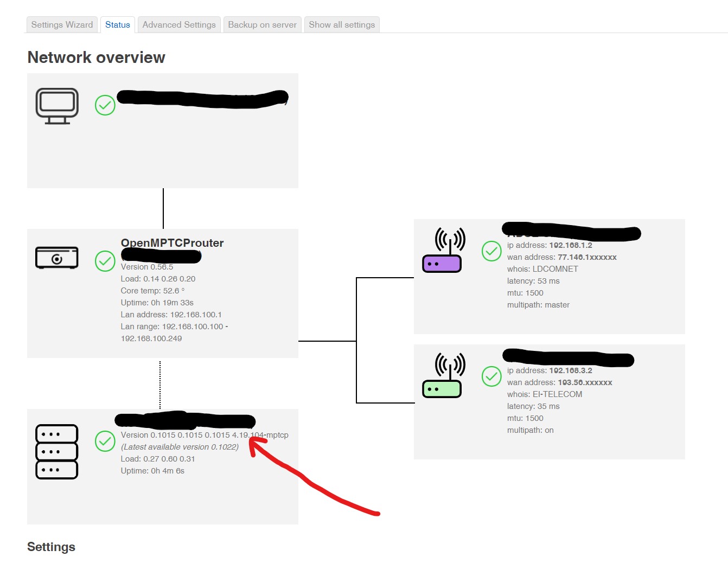Click 'whois: EI-TELECOM' text
The image size is (728, 563).
coord(545,394)
